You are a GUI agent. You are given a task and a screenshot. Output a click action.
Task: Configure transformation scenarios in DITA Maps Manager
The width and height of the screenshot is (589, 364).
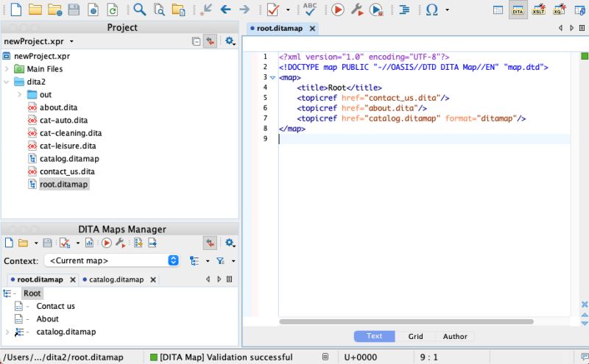[121, 243]
